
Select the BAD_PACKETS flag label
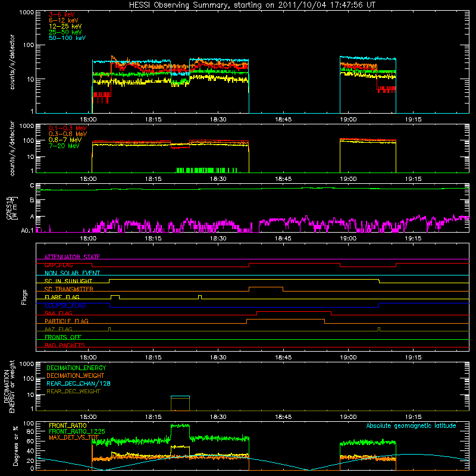click(x=65, y=345)
